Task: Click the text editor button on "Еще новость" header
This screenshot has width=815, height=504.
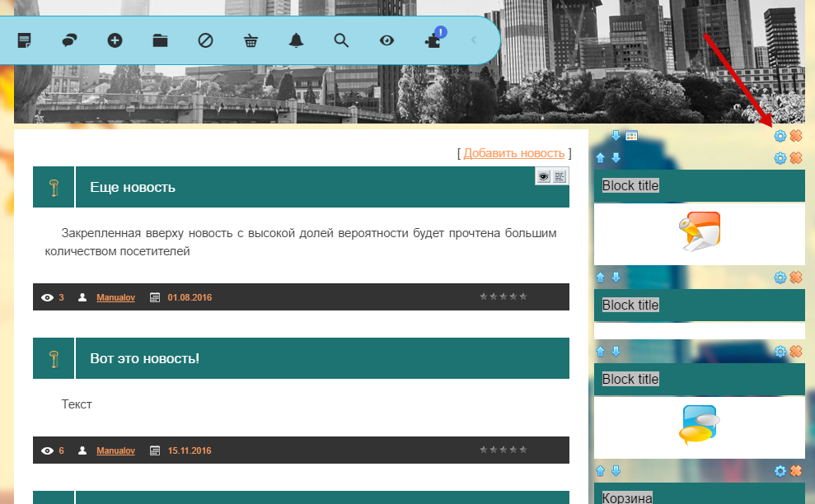Action: (x=560, y=176)
